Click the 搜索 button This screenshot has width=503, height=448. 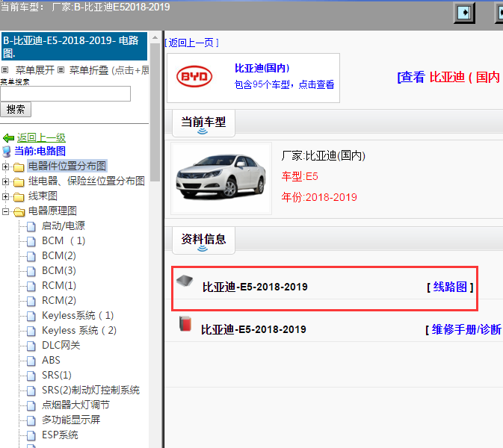[16, 110]
